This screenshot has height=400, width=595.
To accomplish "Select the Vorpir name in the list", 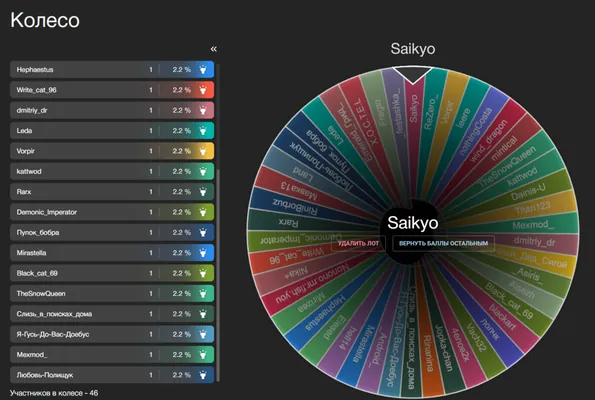I will point(25,151).
